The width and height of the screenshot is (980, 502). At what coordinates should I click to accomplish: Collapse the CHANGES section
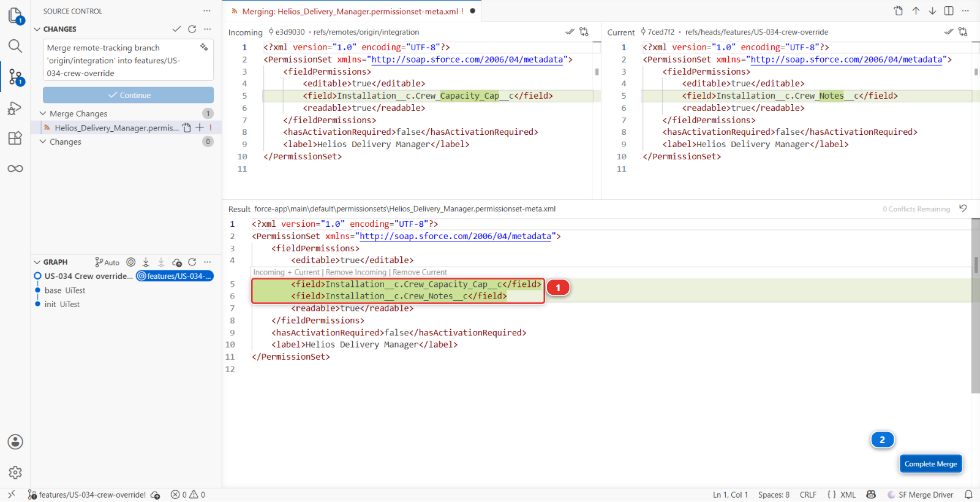click(x=37, y=29)
